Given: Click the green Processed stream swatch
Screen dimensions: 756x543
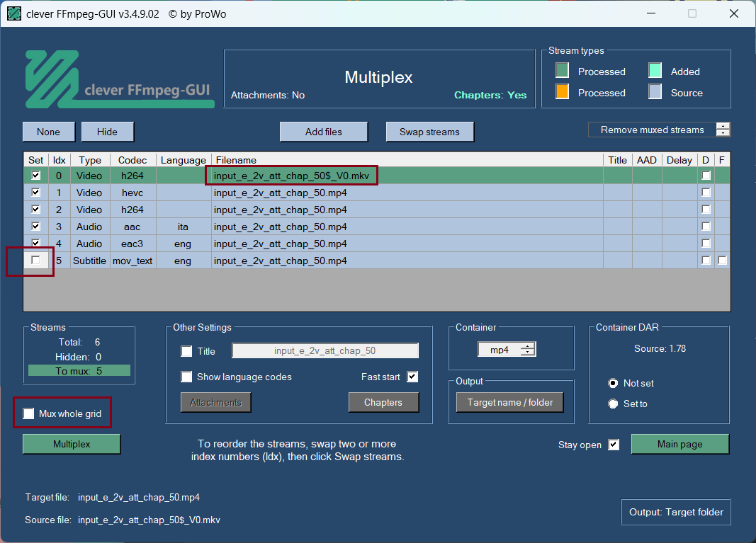Looking at the screenshot, I should tap(562, 71).
